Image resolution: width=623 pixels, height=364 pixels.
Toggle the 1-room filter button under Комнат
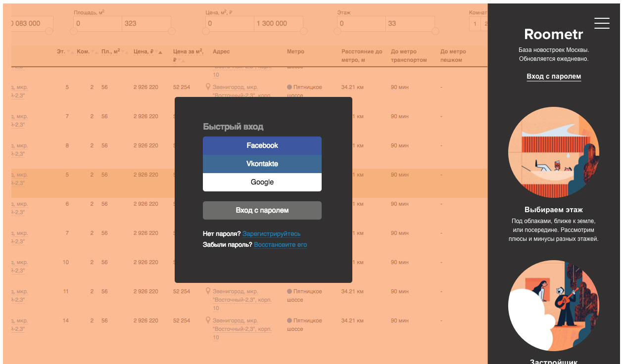(475, 24)
